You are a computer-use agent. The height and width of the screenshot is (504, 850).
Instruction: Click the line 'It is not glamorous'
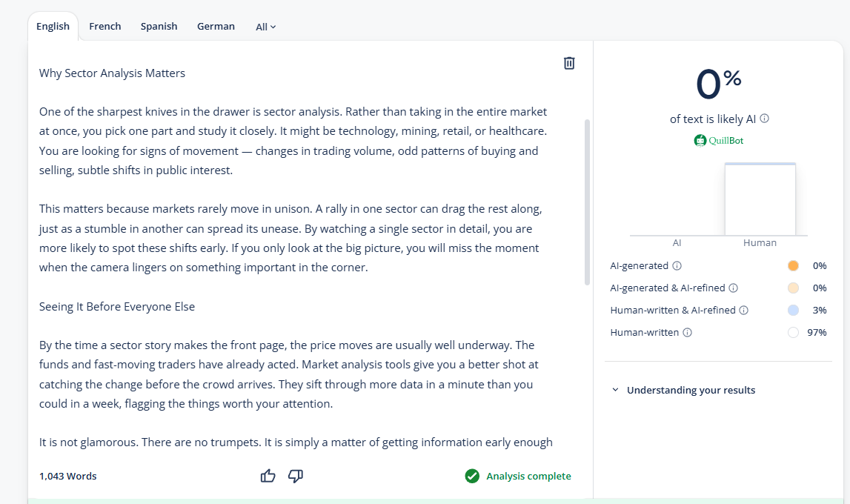(x=296, y=442)
